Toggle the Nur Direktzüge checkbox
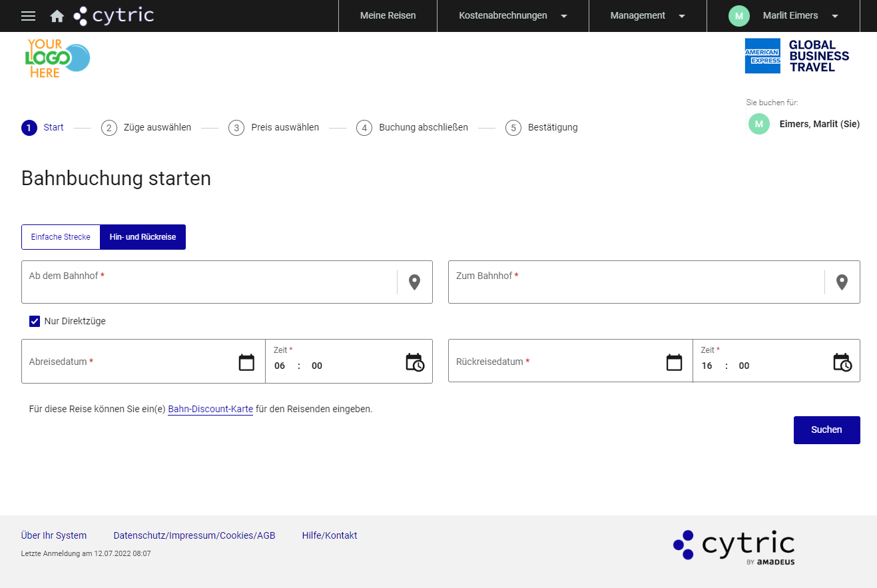Image resolution: width=877 pixels, height=588 pixels. click(x=35, y=322)
